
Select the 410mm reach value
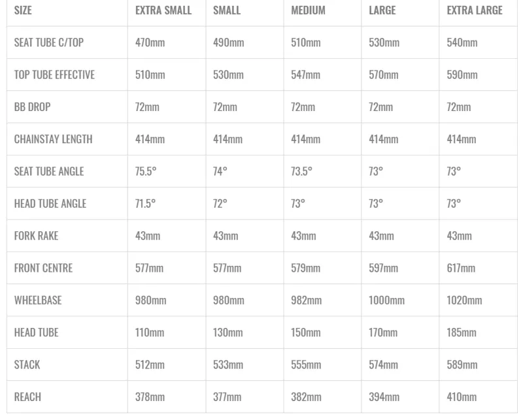coord(462,397)
